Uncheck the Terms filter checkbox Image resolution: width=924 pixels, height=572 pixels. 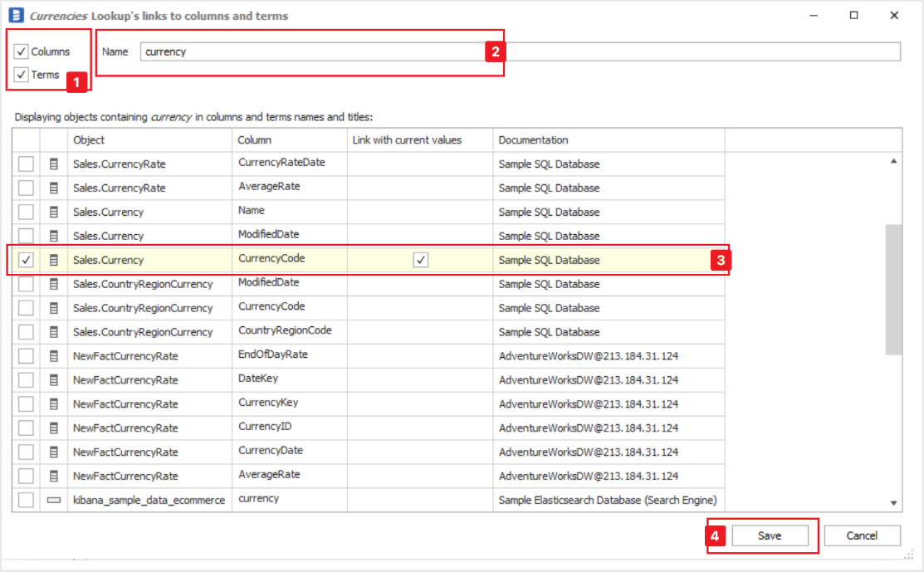22,76
